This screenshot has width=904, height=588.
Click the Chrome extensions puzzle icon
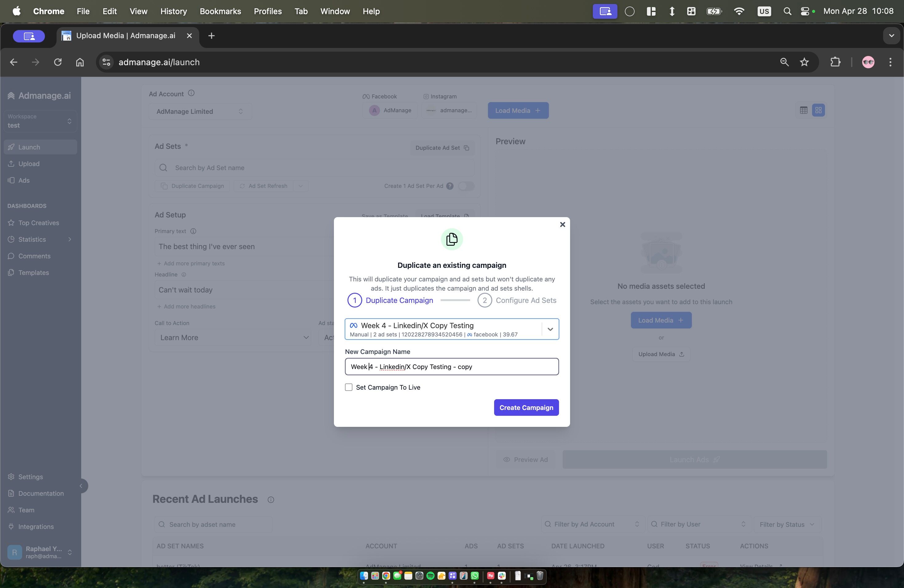click(835, 62)
